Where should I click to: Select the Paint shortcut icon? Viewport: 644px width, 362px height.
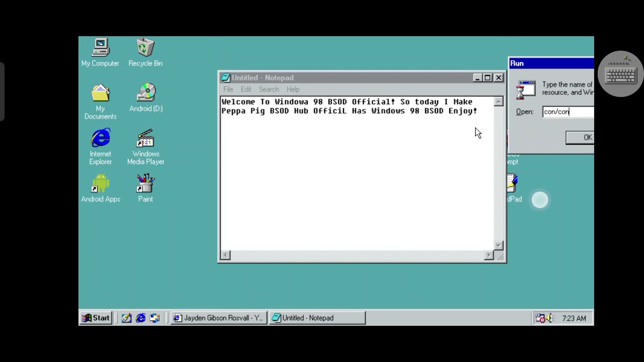coord(145,188)
